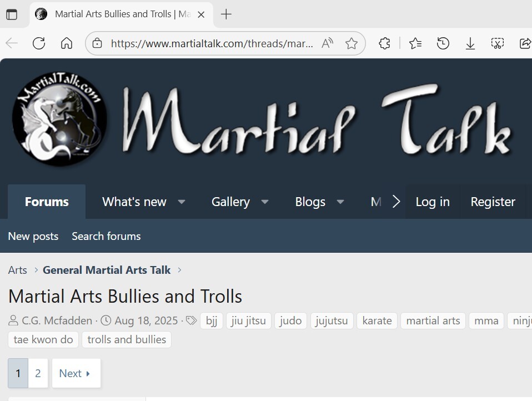
Task: Click the address bar URL field
Action: coord(211,43)
